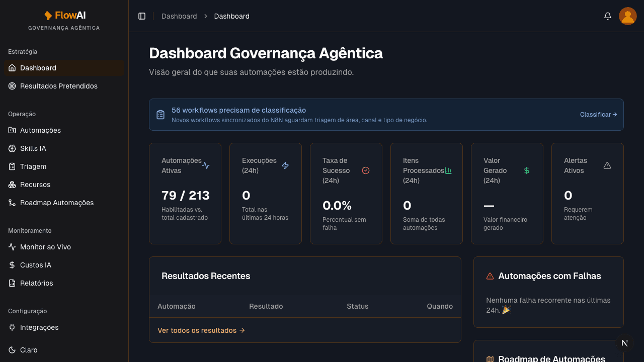Go to Automações in the sidebar

click(64, 130)
